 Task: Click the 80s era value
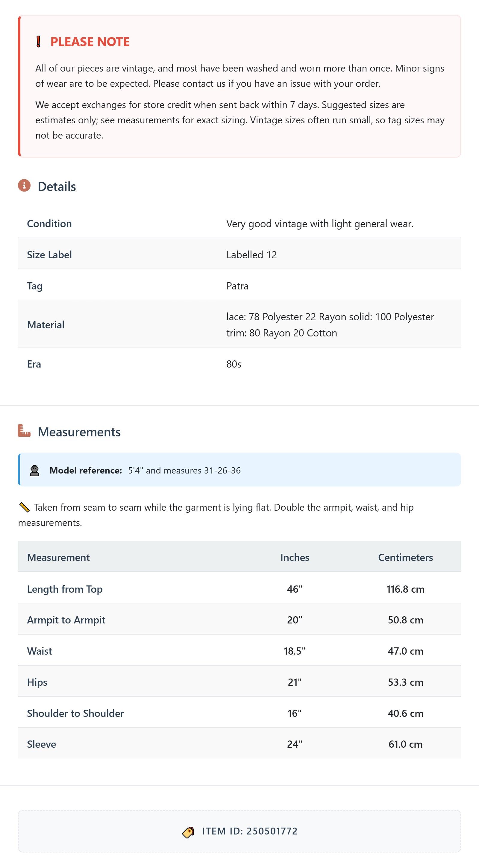coord(234,364)
